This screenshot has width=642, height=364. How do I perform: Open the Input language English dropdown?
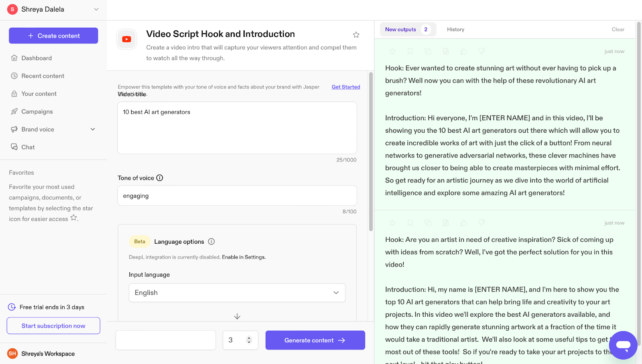(237, 293)
